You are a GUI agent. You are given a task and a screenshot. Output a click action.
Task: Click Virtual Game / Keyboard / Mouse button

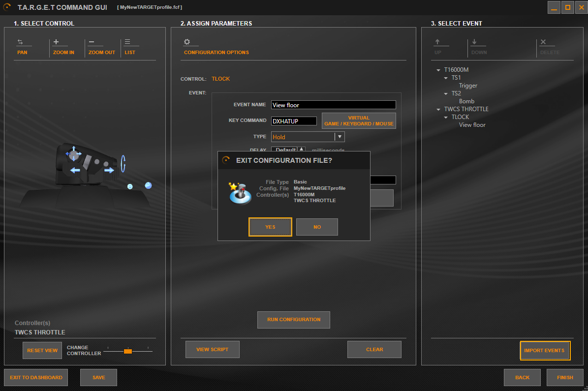359,120
